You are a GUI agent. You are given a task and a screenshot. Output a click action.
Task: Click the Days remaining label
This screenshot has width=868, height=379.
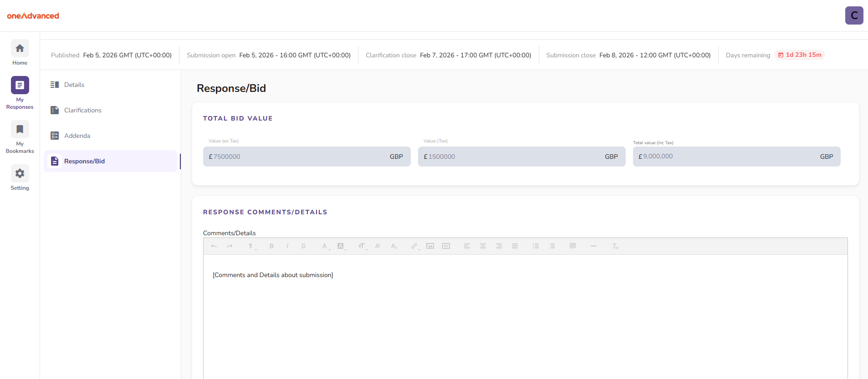(x=748, y=55)
